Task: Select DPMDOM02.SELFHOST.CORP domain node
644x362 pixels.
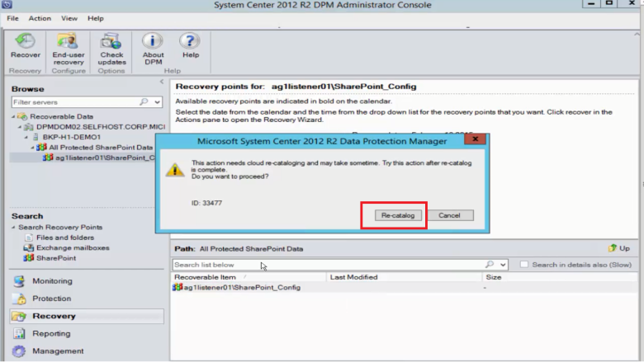Action: [100, 127]
